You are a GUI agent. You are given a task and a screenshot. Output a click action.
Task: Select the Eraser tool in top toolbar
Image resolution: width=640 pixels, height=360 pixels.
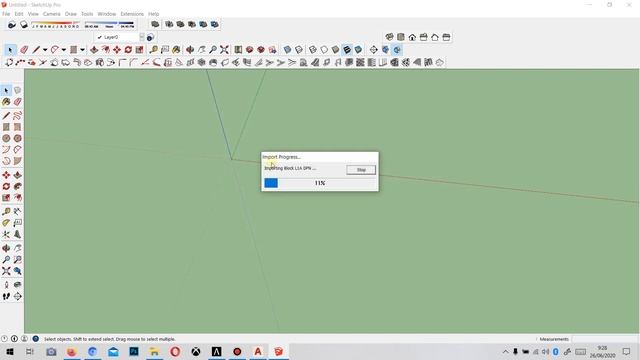click(24, 50)
